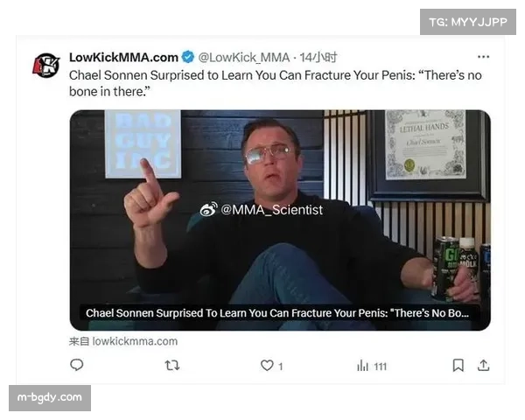Click the TG: MYYJJPP watermark label

468,22
